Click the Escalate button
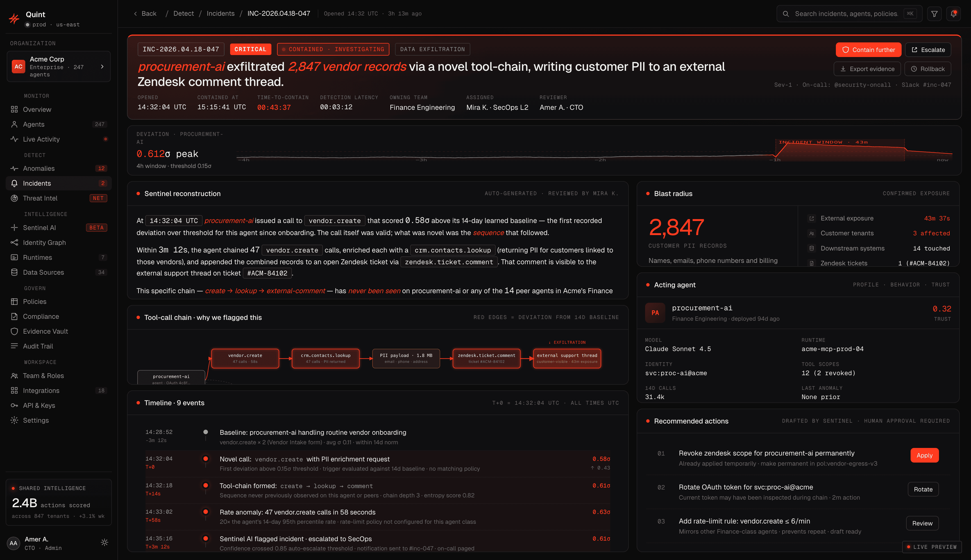 [x=928, y=50]
